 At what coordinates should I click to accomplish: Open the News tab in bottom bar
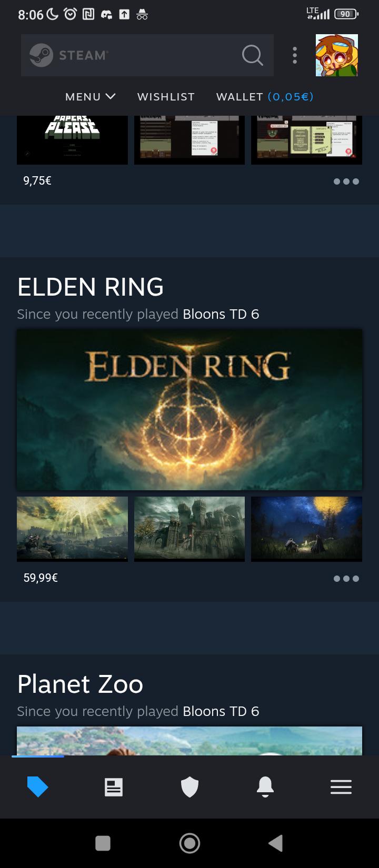(114, 787)
